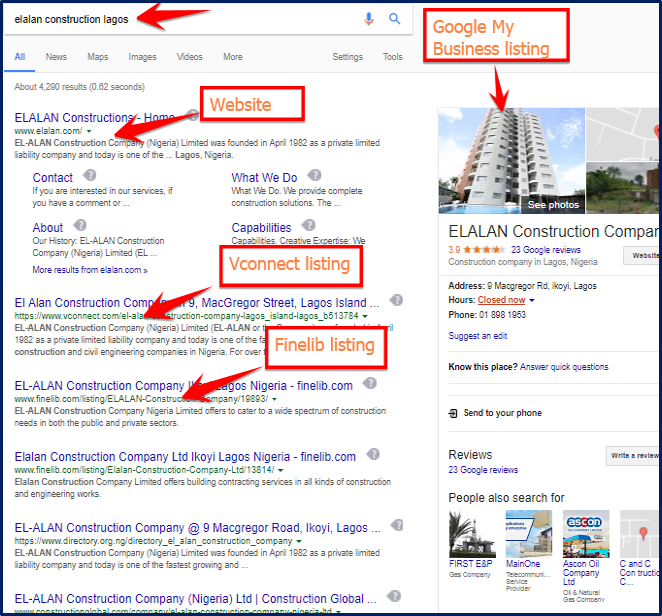Click phone number 01 898 1953
The width and height of the screenshot is (662, 616).
click(x=502, y=315)
